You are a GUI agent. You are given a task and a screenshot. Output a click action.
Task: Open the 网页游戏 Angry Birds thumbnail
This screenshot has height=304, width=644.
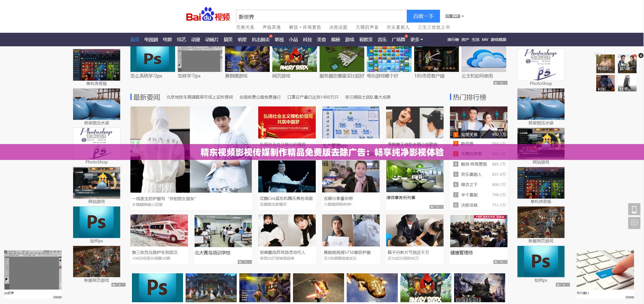click(295, 59)
